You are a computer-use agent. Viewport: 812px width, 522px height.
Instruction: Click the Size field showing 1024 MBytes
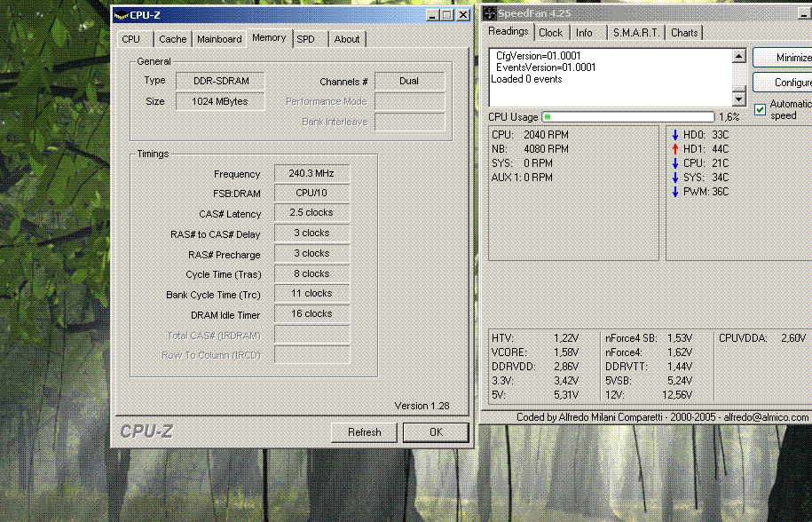[x=221, y=101]
